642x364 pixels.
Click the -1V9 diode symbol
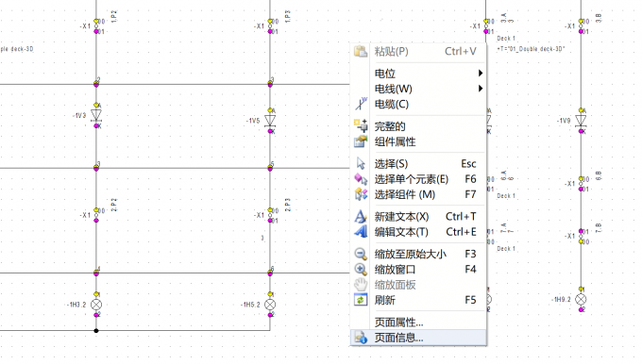[x=581, y=121]
